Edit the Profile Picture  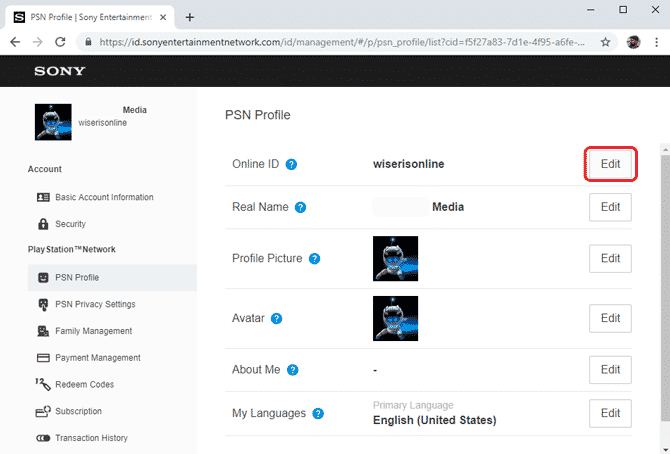coord(610,258)
